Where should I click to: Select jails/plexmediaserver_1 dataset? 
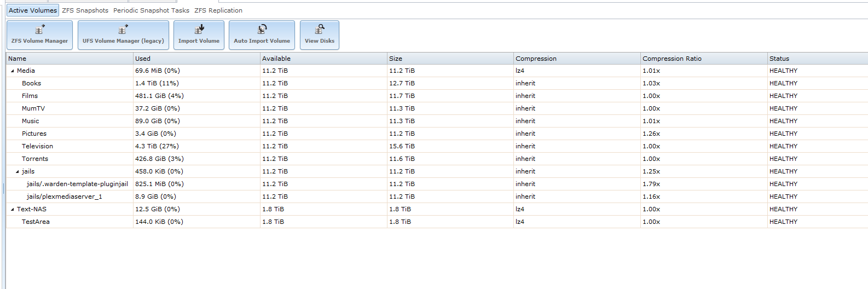coord(437,196)
